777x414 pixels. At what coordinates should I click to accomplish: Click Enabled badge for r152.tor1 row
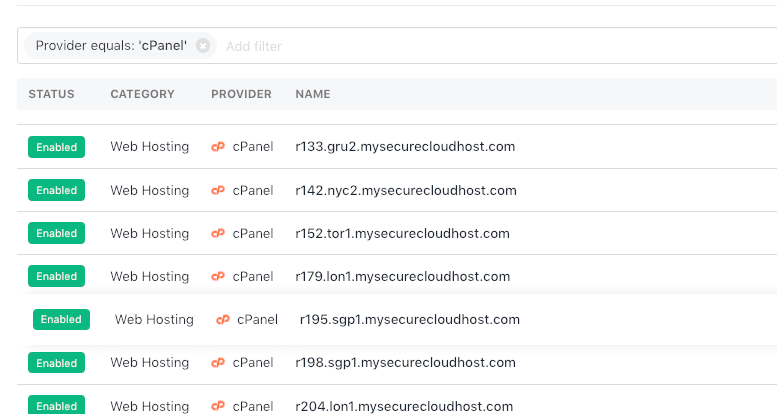coord(56,234)
